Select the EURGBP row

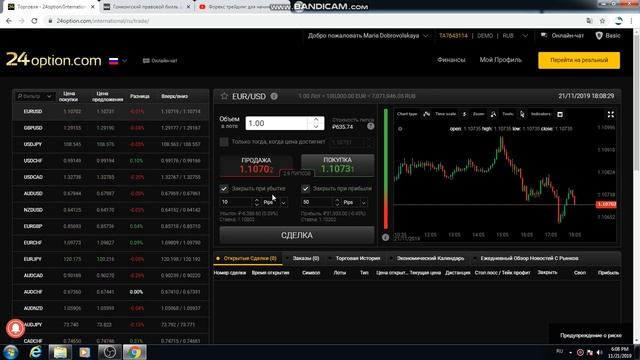pos(111,226)
